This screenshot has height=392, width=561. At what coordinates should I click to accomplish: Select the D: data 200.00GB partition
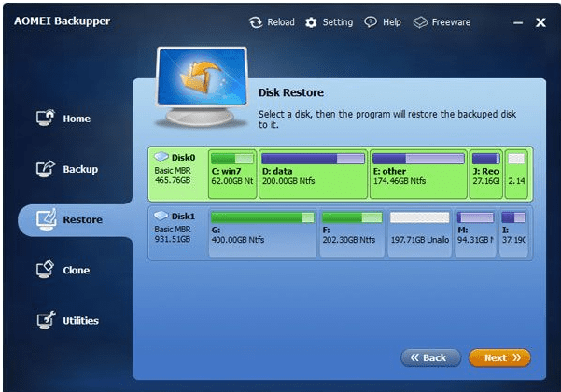(313, 174)
